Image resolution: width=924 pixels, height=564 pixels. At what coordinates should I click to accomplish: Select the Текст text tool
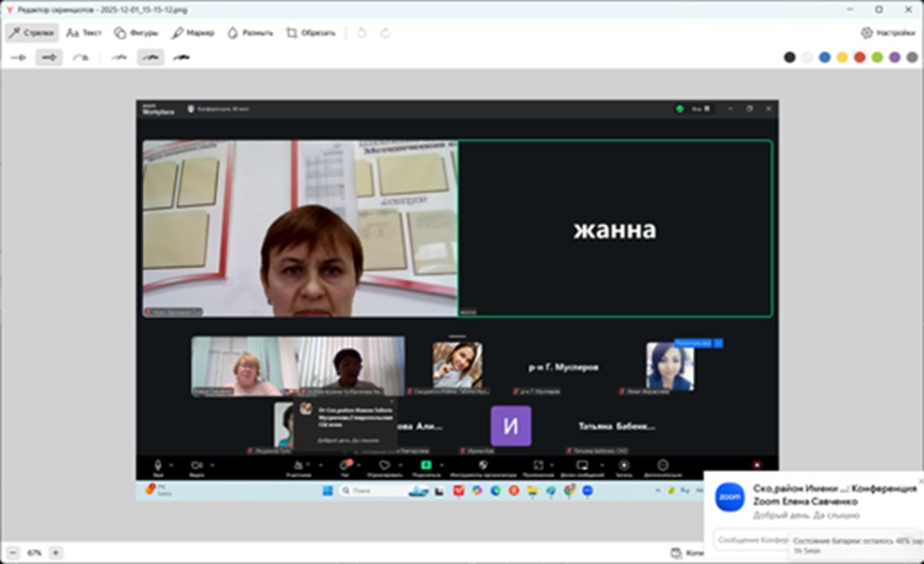coord(84,33)
